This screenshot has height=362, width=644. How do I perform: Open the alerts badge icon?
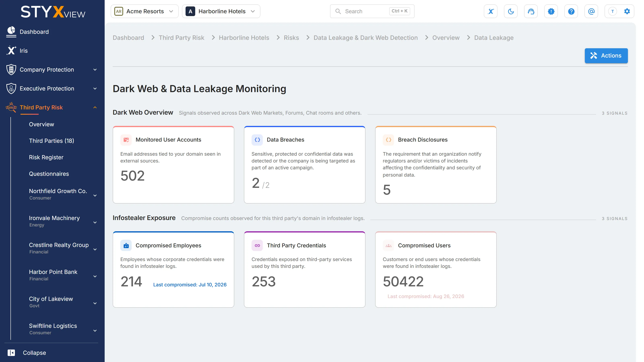(x=551, y=11)
